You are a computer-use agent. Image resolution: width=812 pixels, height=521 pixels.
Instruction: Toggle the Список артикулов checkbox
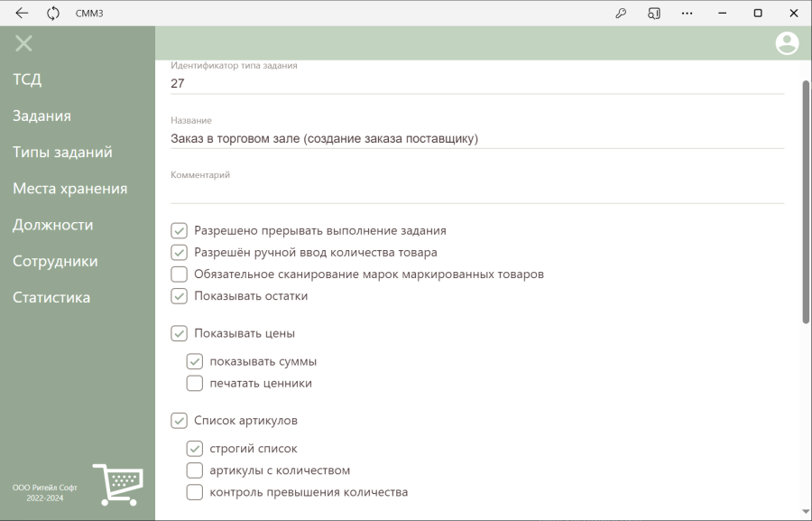(180, 421)
